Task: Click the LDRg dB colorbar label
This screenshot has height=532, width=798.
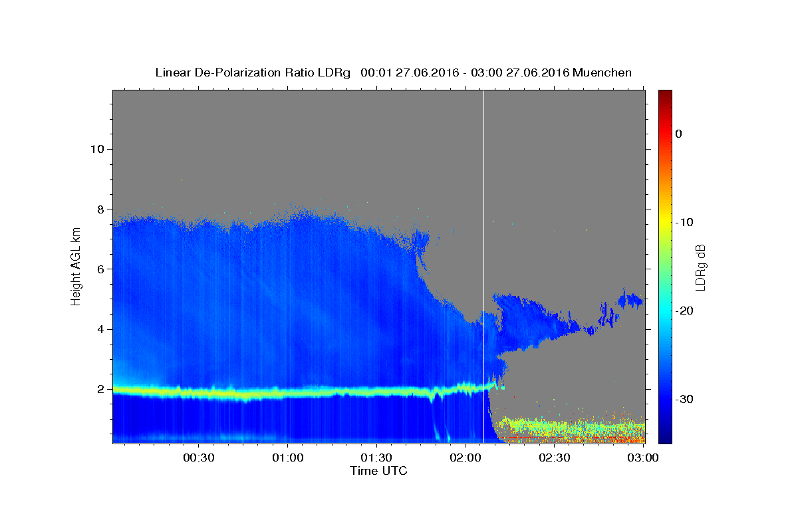Action: tap(700, 267)
